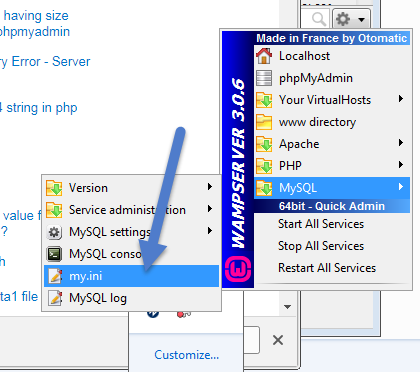Open the my.ini configuration file
The image size is (420, 372).
click(x=131, y=276)
